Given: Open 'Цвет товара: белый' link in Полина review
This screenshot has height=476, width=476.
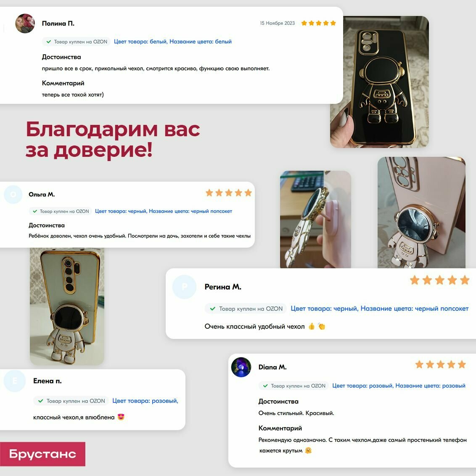Looking at the screenshot, I should (140, 42).
